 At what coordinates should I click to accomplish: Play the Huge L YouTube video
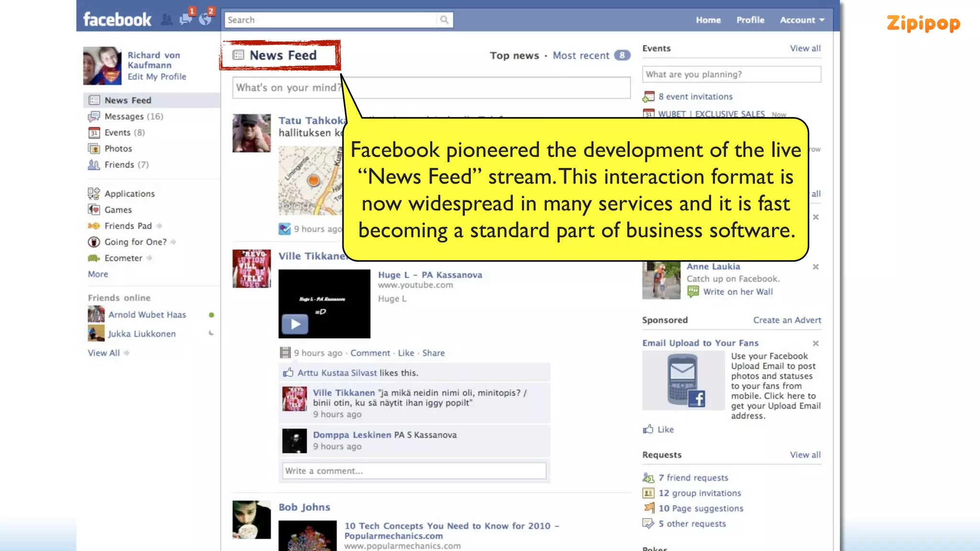[295, 324]
